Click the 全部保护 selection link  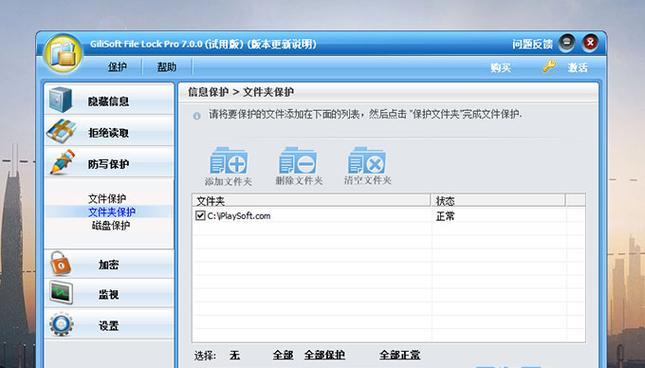[x=325, y=355]
